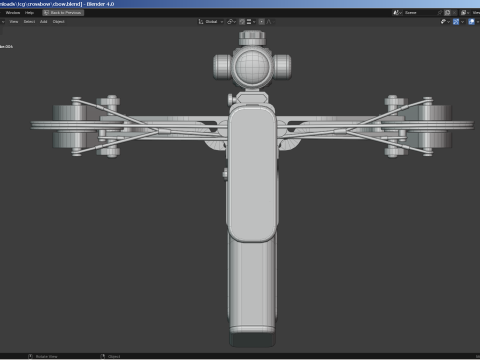
Task: Toggle proportional editing
Action: click(x=262, y=22)
